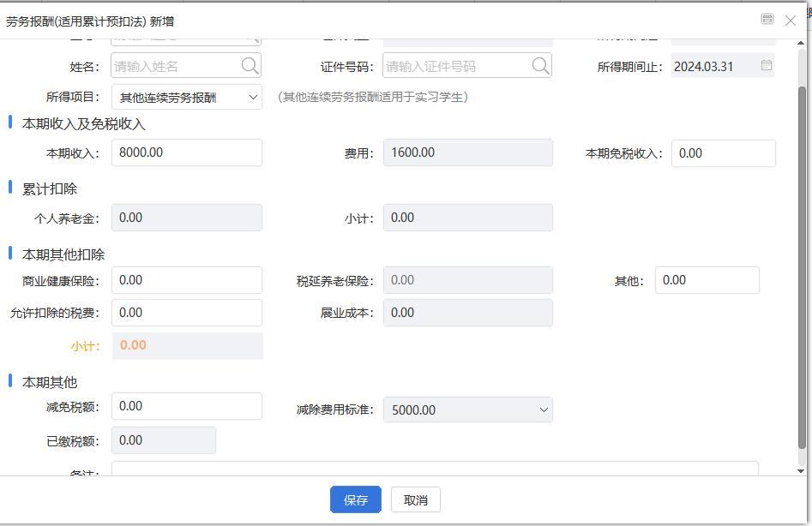Click the 本期其他扣除 section heading

63,254
